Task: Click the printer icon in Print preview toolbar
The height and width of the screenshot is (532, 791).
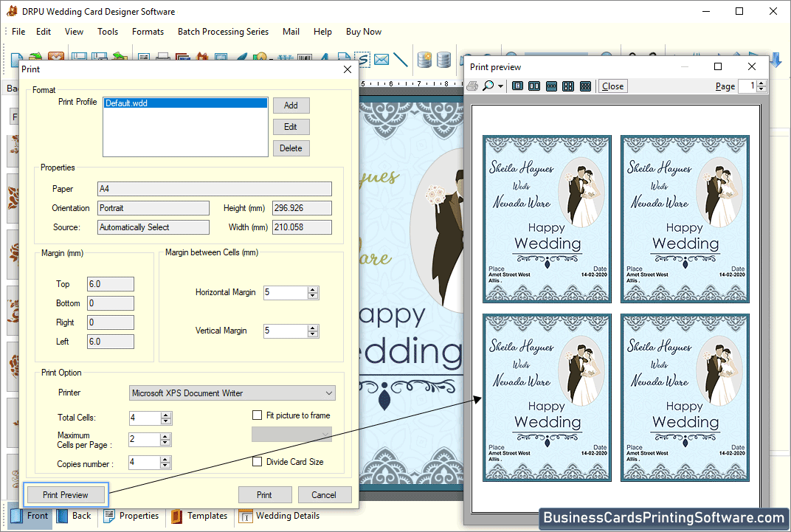Action: click(473, 86)
